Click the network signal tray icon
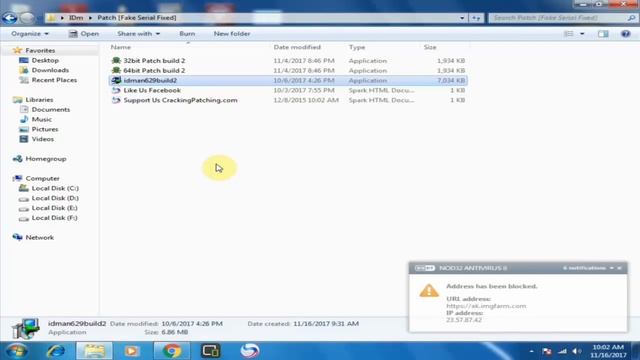Screen dimensions: 640x360 pyautogui.click(x=562, y=351)
